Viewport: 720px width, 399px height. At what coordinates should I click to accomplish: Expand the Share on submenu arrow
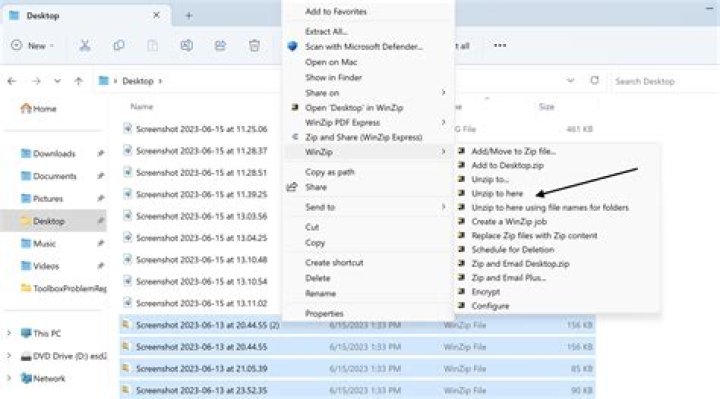click(x=443, y=92)
